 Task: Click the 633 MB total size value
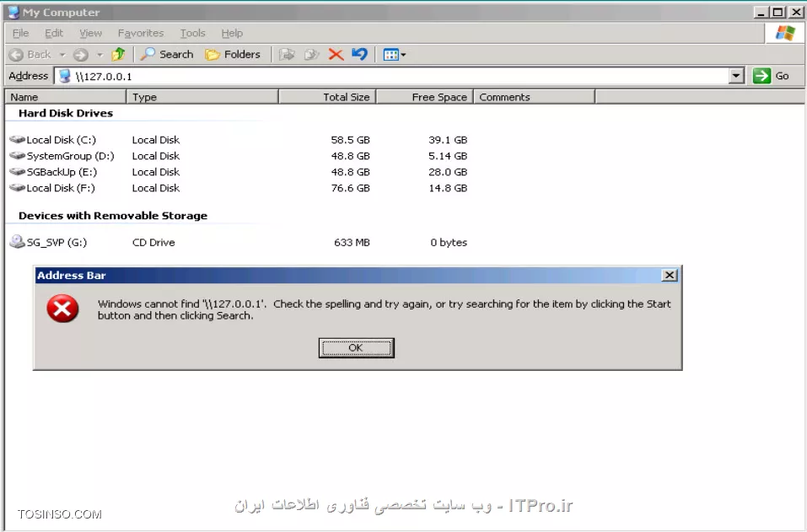coord(352,242)
